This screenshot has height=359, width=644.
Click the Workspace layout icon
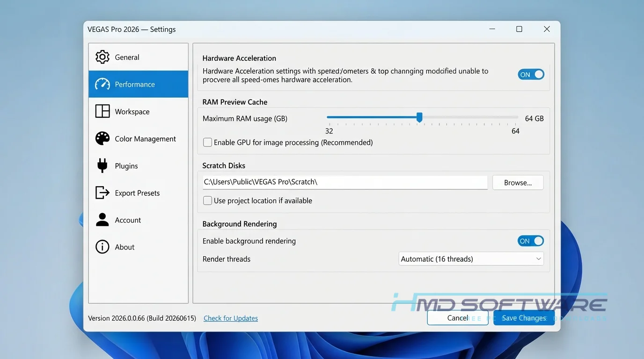102,111
